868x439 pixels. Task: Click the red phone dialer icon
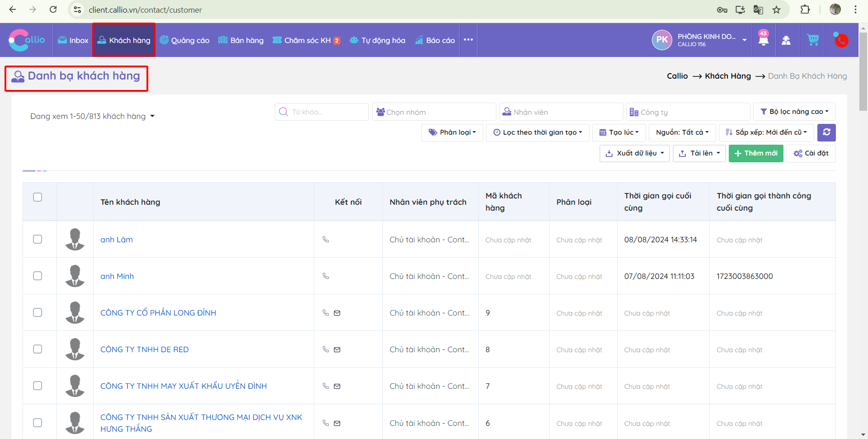coord(841,40)
